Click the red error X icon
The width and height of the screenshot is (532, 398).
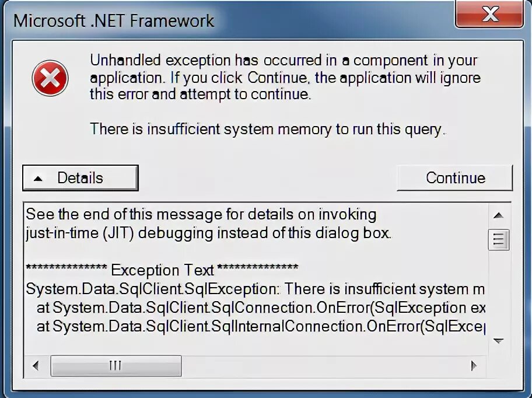pyautogui.click(x=50, y=78)
